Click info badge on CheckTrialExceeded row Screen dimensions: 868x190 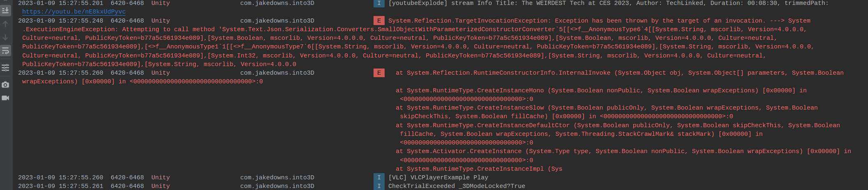point(379,186)
